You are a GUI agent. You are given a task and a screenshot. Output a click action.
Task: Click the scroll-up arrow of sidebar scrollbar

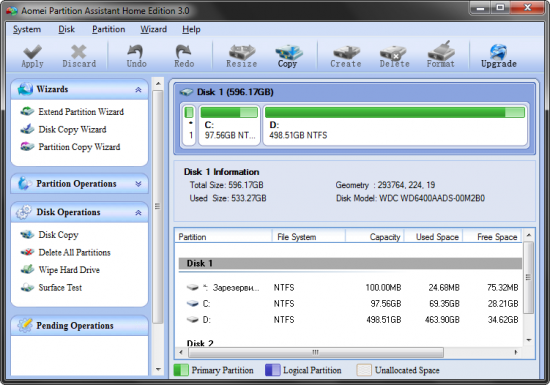coord(158,83)
